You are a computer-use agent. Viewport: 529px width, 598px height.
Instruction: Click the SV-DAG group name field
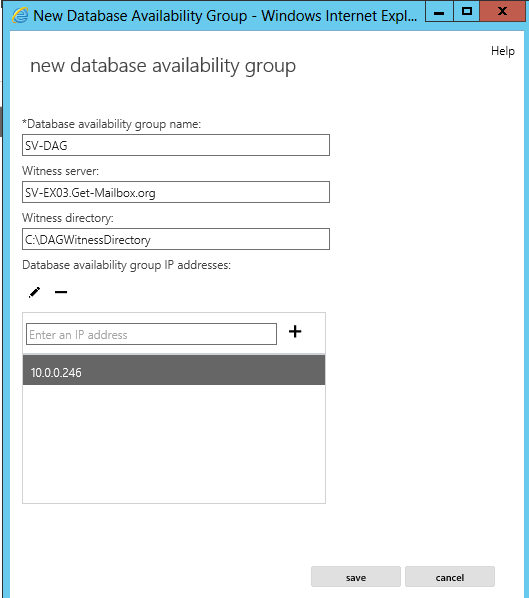[x=176, y=145]
